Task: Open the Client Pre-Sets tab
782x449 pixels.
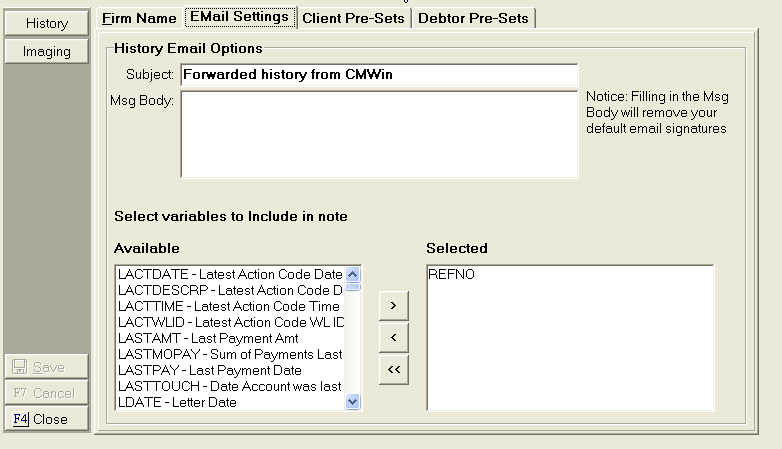Action: click(x=354, y=18)
